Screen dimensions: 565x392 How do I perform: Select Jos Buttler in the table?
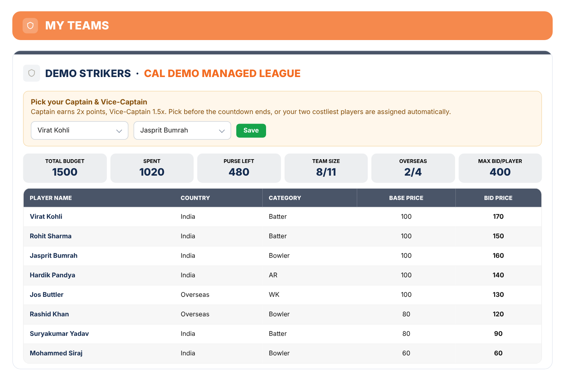(47, 295)
